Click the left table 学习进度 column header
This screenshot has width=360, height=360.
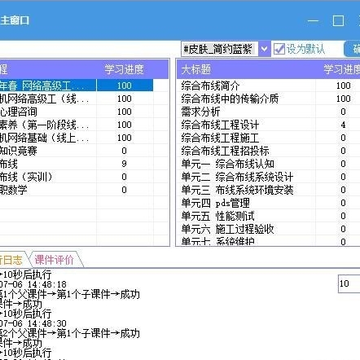[x=124, y=70]
